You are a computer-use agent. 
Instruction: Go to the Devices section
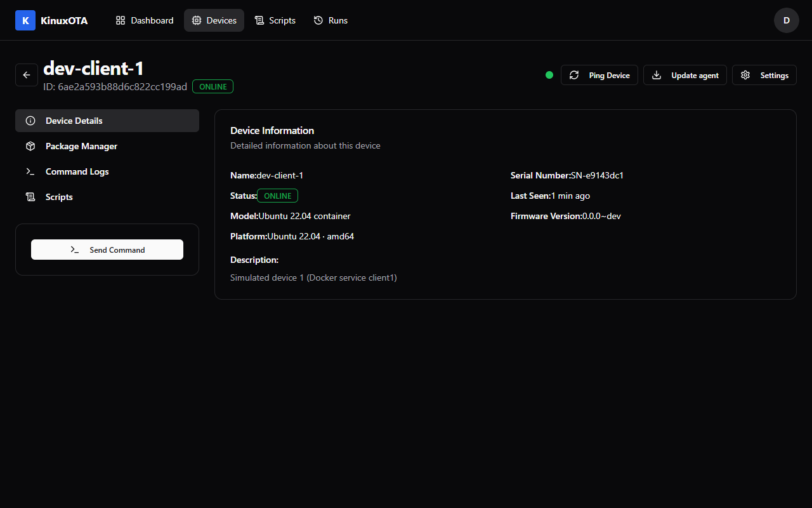214,20
